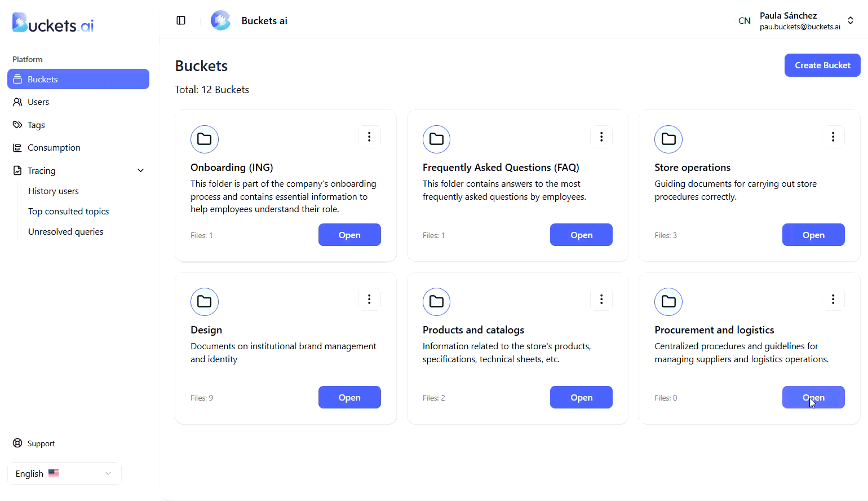Open Unresolved queries under Tracing
Image resolution: width=868 pixels, height=501 pixels.
pyautogui.click(x=66, y=232)
